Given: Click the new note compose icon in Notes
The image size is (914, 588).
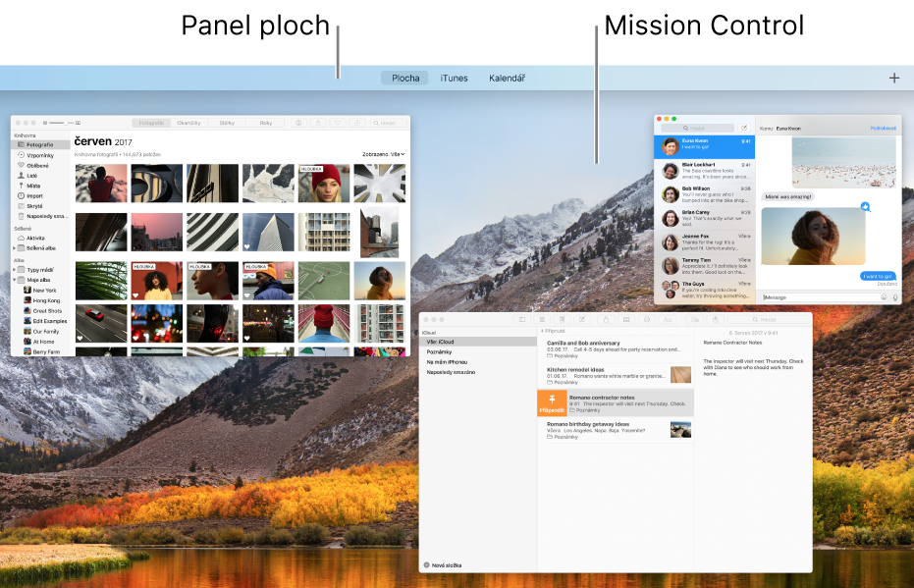Looking at the screenshot, I should (582, 319).
